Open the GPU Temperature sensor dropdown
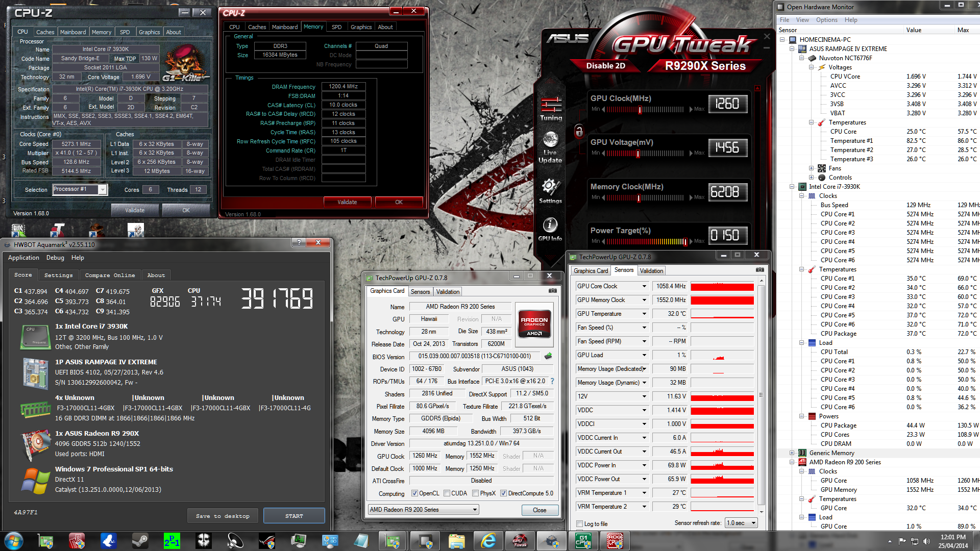980x551 pixels. tap(644, 314)
